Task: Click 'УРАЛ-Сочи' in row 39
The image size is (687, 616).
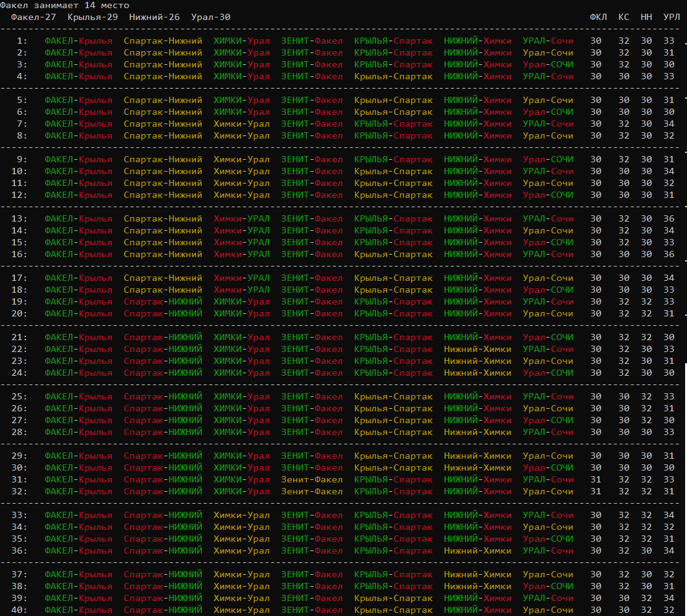Action: click(x=548, y=598)
